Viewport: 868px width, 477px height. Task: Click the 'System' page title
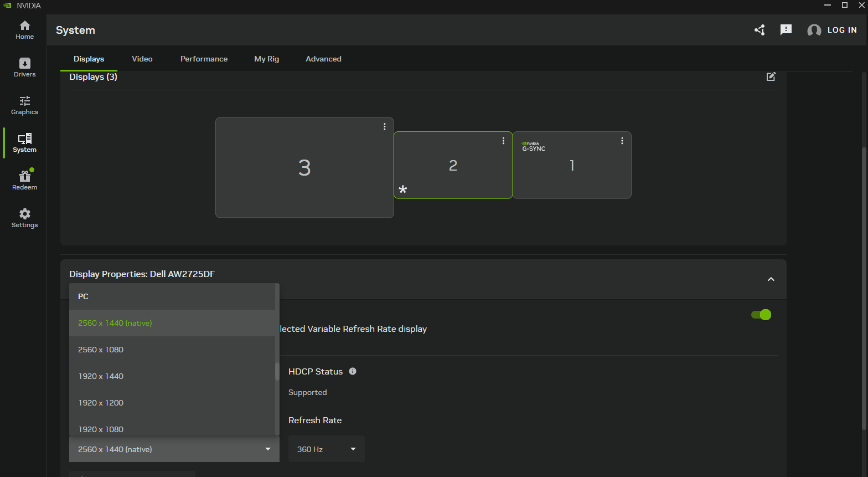click(x=75, y=30)
